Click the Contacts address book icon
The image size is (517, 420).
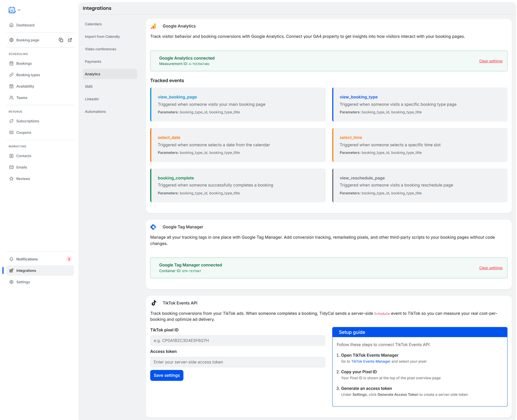coord(11,156)
